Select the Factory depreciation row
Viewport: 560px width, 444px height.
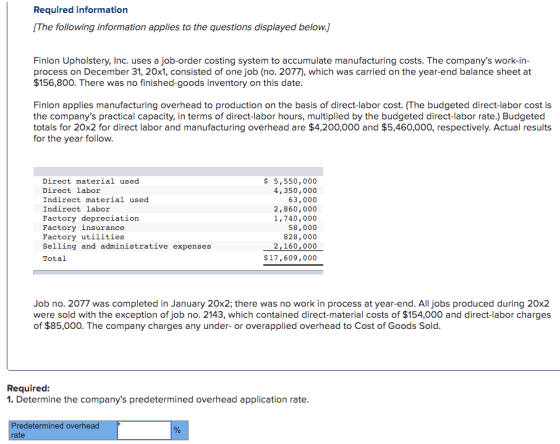(x=178, y=218)
